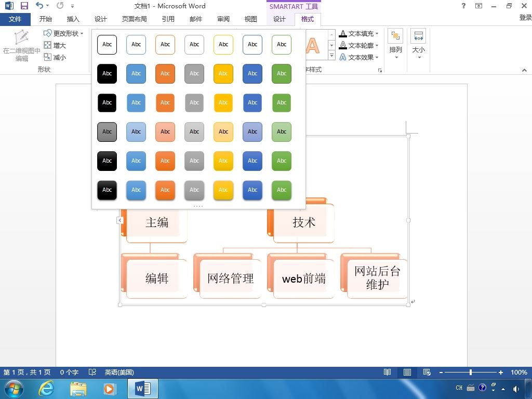Screen dimensions: 532x399
Task: Select the 网络管理 shape
Action: (230, 279)
